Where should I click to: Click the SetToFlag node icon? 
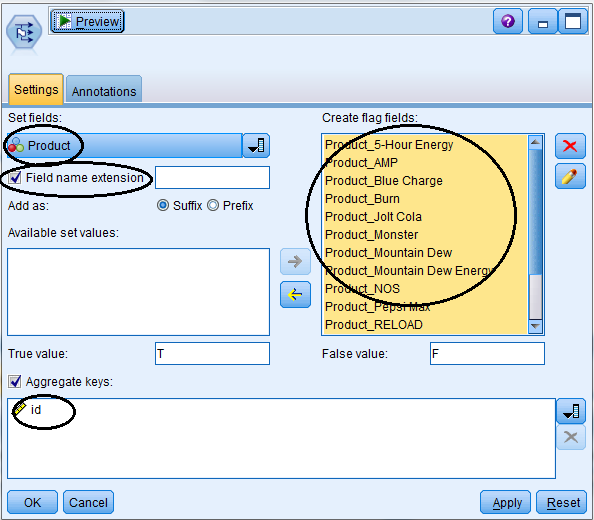(24, 32)
